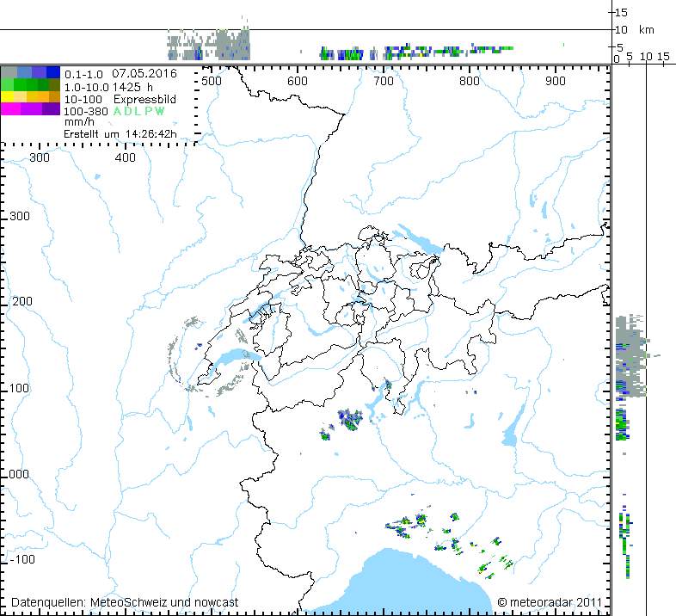Click the magenta swatch in the 100-380 legend row
Image resolution: width=676 pixels, height=616 pixels.
point(11,108)
